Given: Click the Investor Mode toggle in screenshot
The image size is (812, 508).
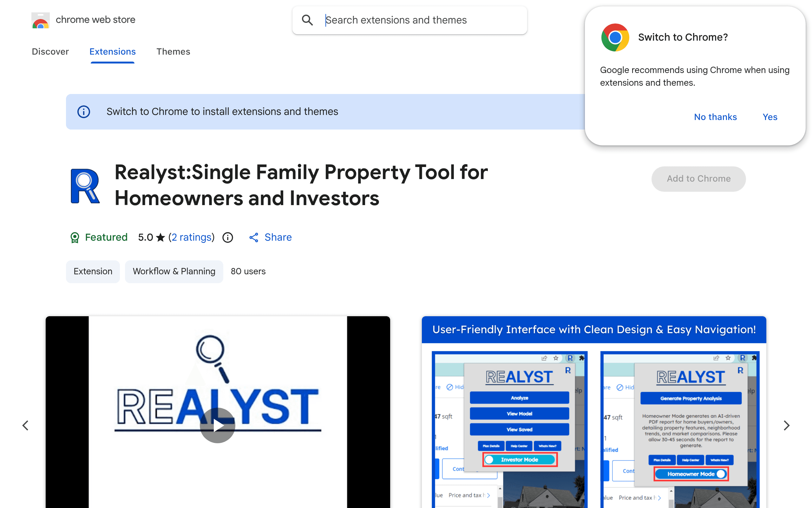Looking at the screenshot, I should (x=520, y=460).
